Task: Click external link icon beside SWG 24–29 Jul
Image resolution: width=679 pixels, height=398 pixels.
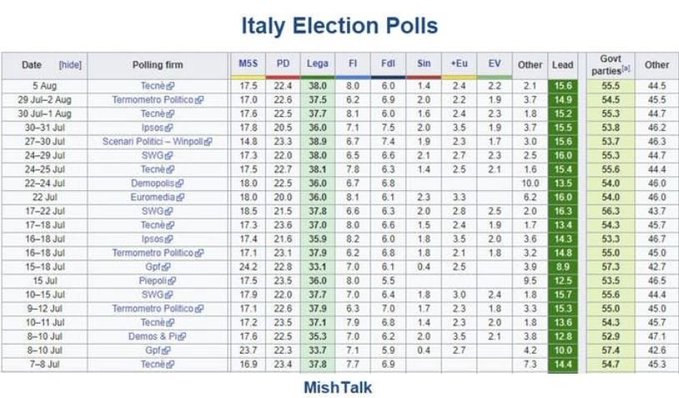Action: (x=169, y=156)
